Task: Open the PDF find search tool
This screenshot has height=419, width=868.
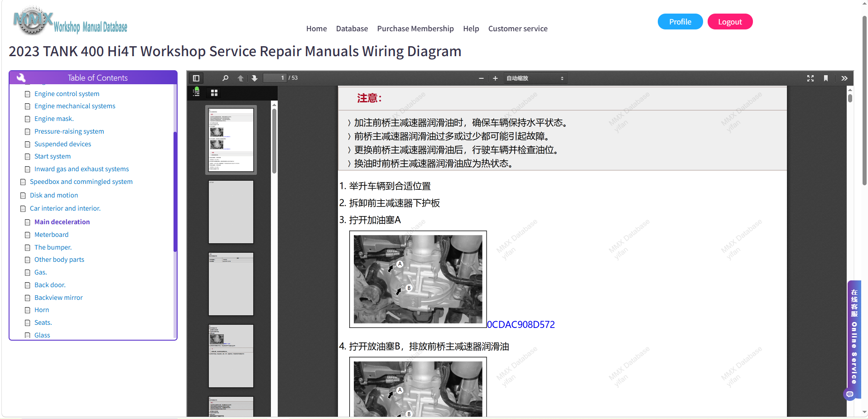Action: pos(225,78)
